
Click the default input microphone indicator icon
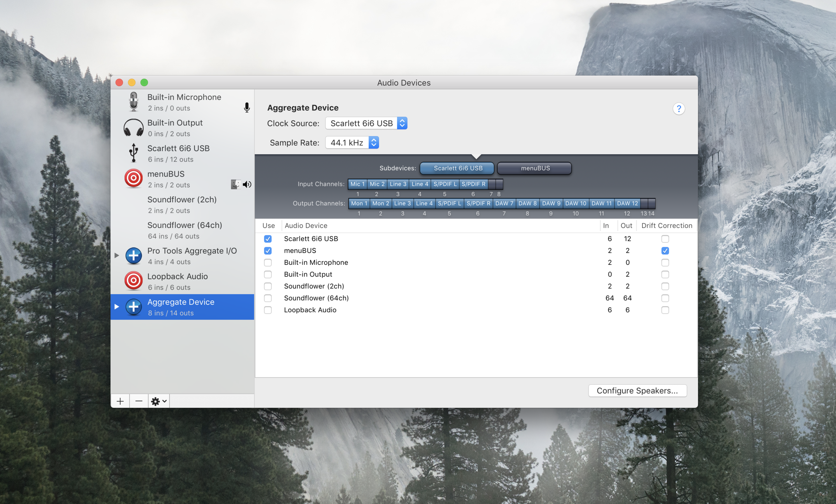coord(247,108)
